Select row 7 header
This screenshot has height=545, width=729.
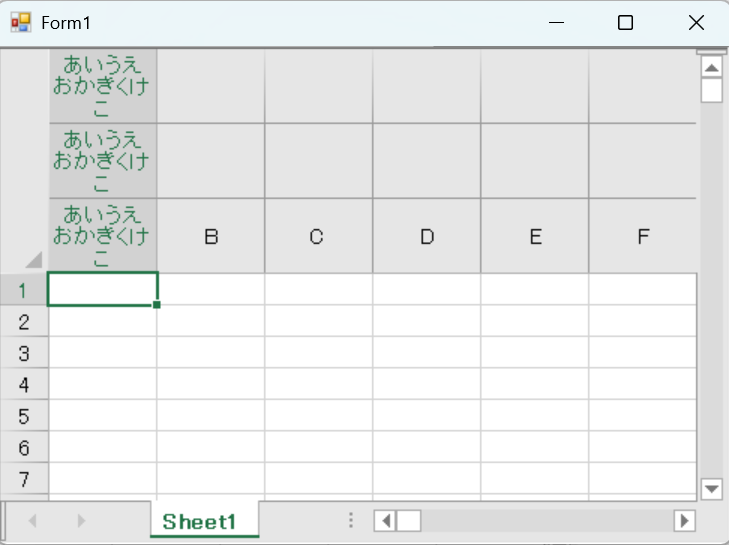(24, 479)
